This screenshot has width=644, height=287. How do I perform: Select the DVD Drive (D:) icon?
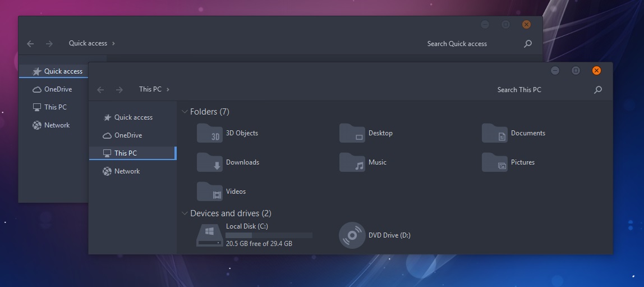pos(352,235)
